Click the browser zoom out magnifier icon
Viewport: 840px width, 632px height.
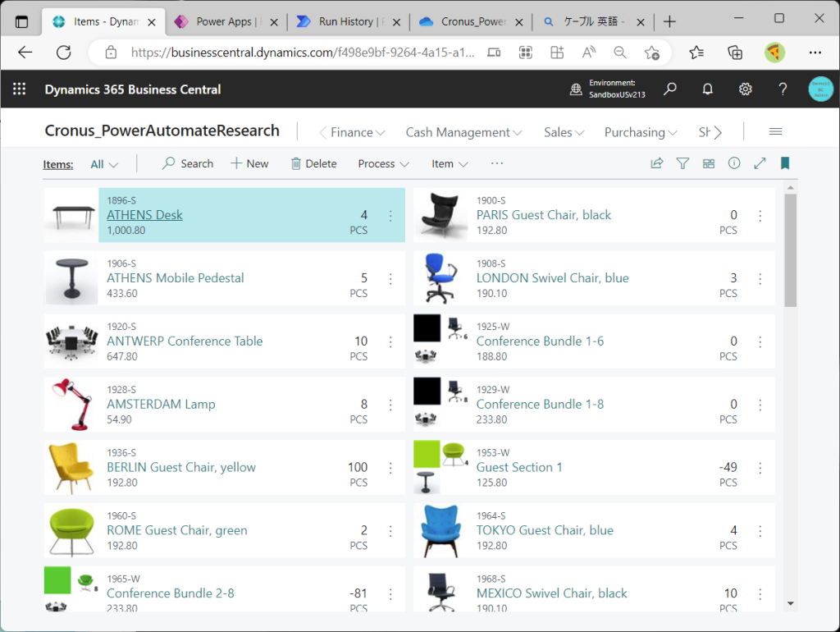[x=620, y=53]
